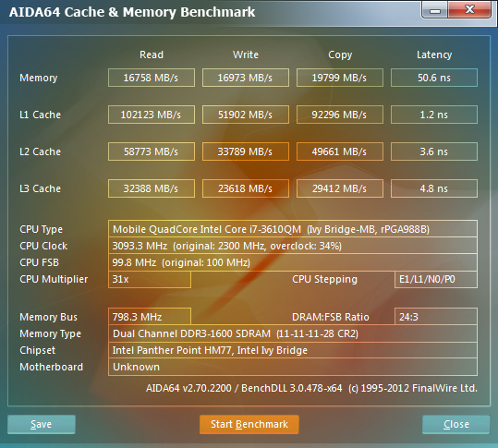Minimize the AIDA64 benchmark window
The width and height of the screenshot is (498, 448).
(x=435, y=10)
